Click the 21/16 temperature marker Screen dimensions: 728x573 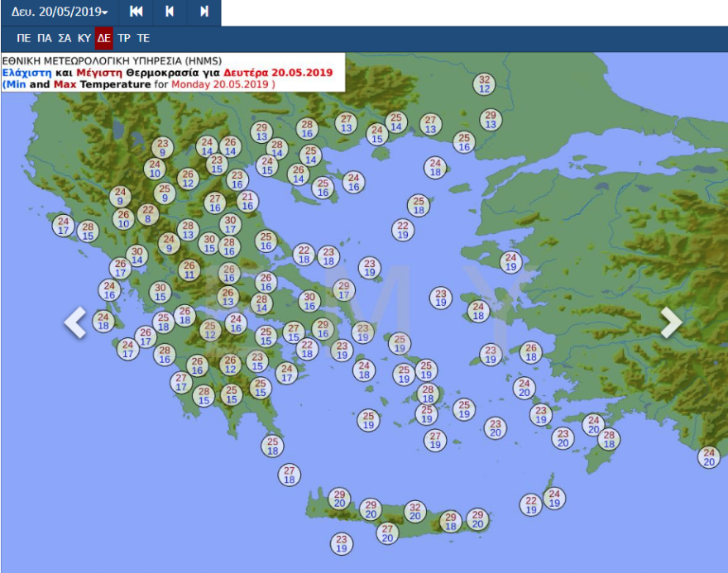point(247,201)
